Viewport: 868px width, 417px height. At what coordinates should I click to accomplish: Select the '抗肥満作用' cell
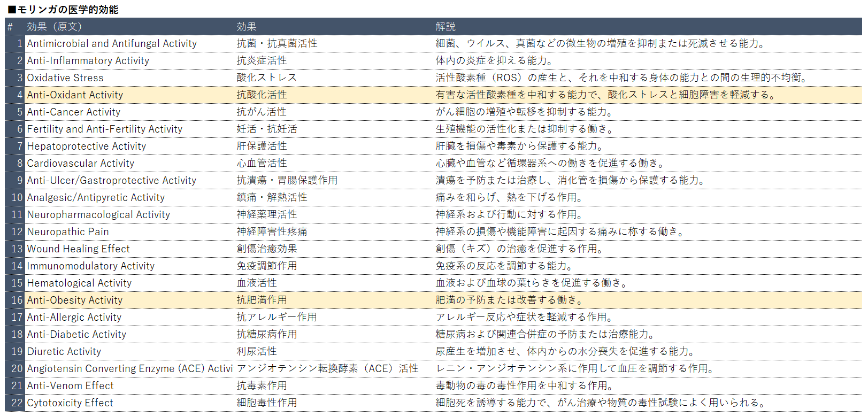point(334,300)
